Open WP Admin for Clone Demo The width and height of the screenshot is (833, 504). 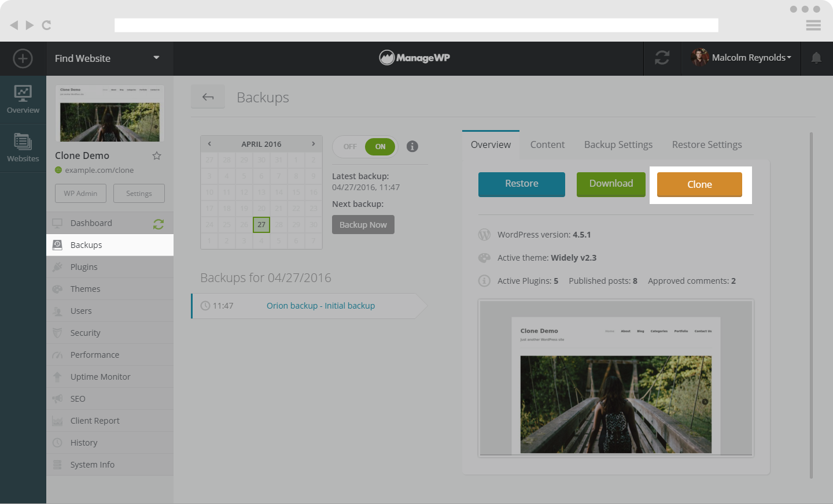click(81, 194)
